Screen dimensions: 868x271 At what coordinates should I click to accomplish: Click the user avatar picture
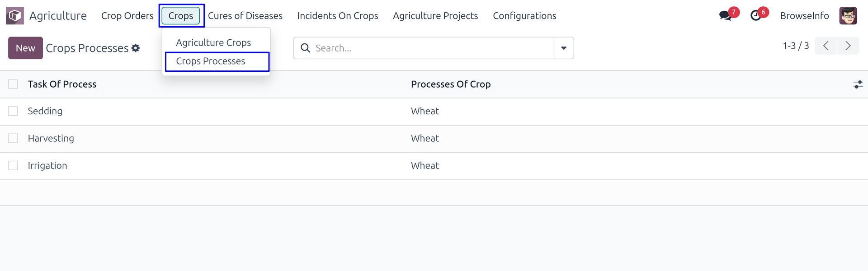click(x=848, y=16)
